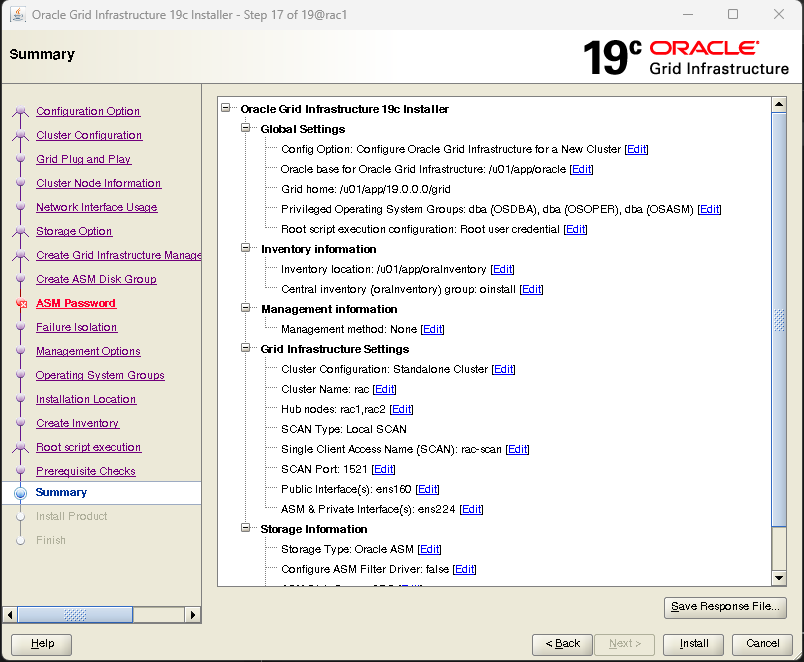Collapse the Inventory information section
This screenshot has width=804, height=662.
tap(246, 248)
